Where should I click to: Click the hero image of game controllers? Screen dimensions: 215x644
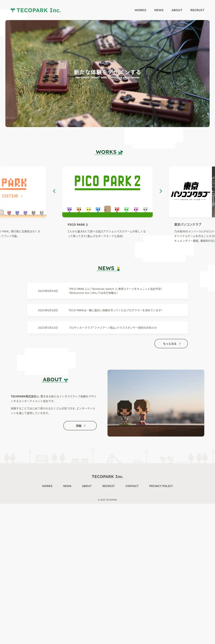tap(107, 74)
